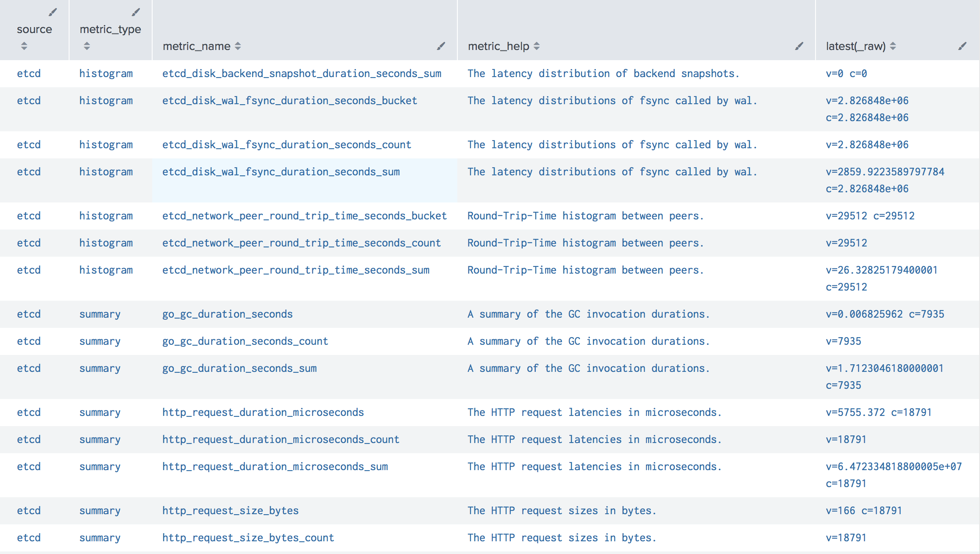The image size is (980, 554).
Task: Click the pencil icon in metric_name header
Action: click(441, 46)
